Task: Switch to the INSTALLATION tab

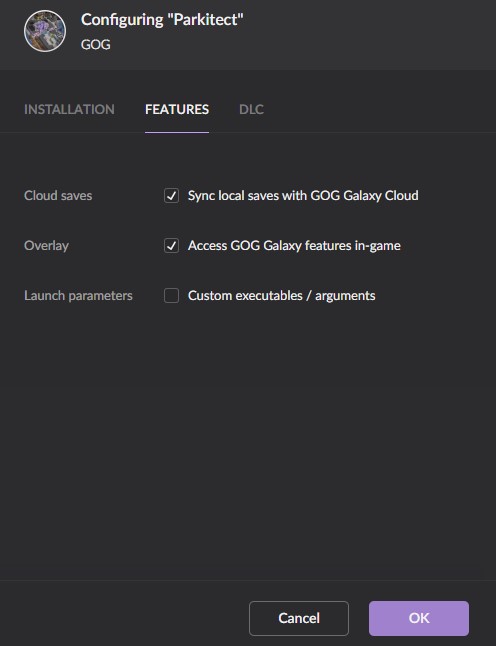Action: pyautogui.click(x=69, y=109)
